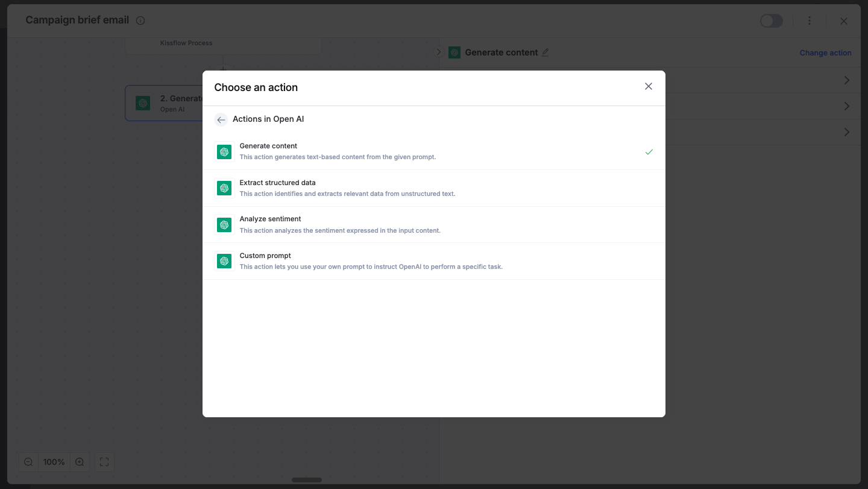This screenshot has height=489, width=868.
Task: Click the OpenAI icon in panel header
Action: (x=454, y=52)
